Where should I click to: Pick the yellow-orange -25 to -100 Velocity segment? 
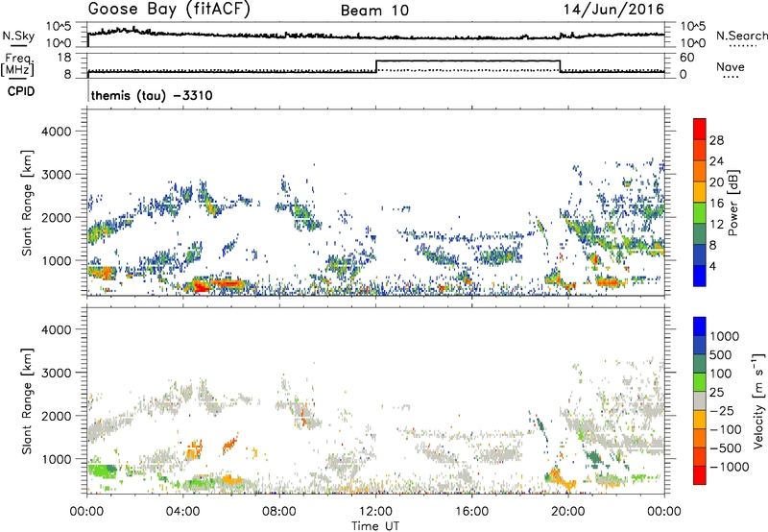click(700, 420)
